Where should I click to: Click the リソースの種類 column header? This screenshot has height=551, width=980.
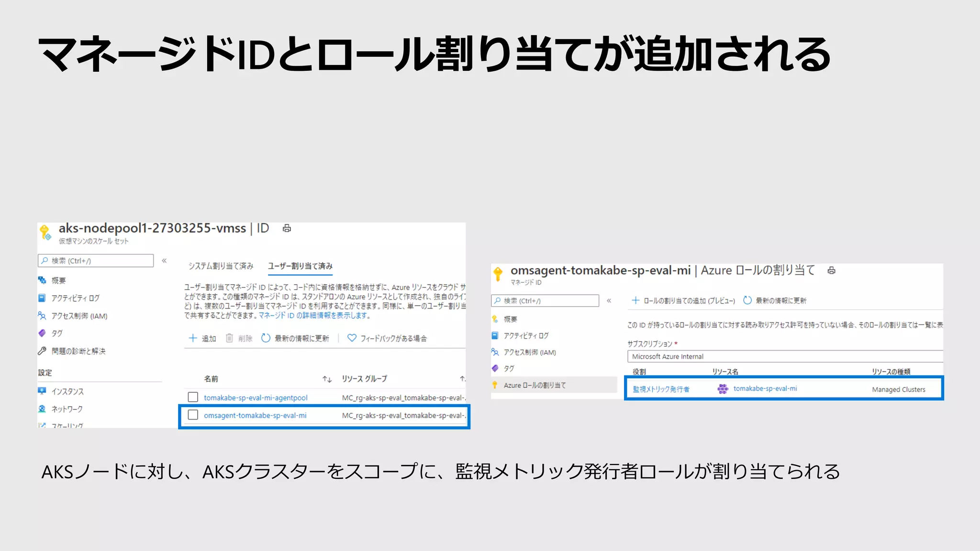891,371
